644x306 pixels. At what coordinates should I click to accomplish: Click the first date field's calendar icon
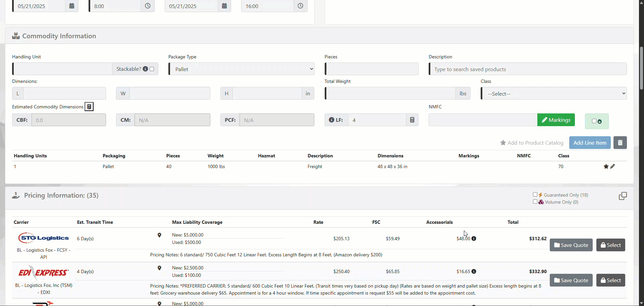coord(71,6)
